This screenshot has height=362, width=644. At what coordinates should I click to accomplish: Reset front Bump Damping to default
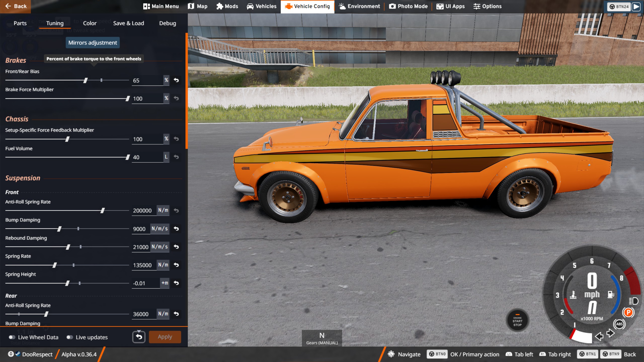click(176, 229)
